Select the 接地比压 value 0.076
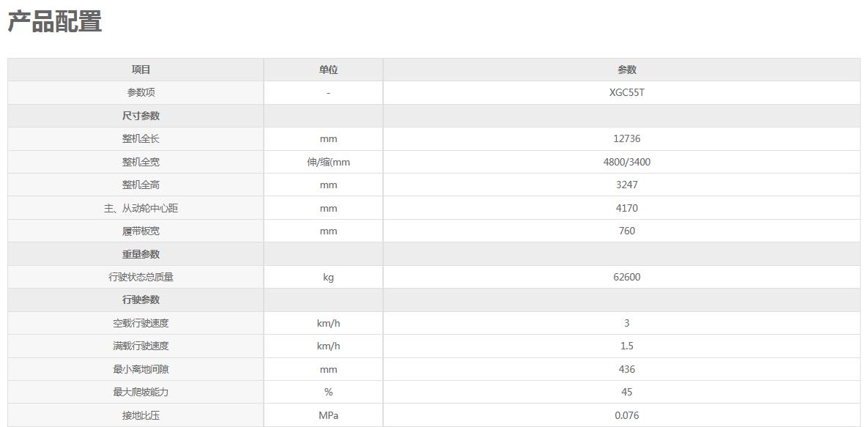The width and height of the screenshot is (868, 427). [x=626, y=415]
